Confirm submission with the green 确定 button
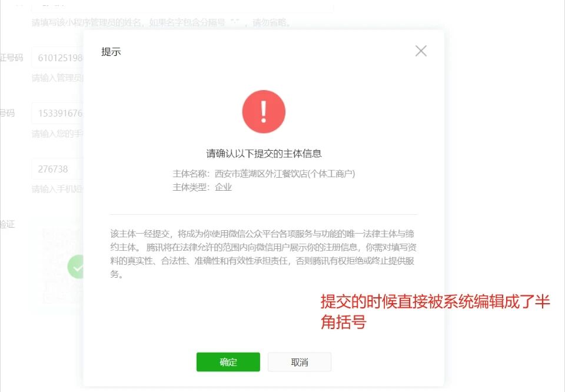The height and width of the screenshot is (392, 565). coord(228,362)
